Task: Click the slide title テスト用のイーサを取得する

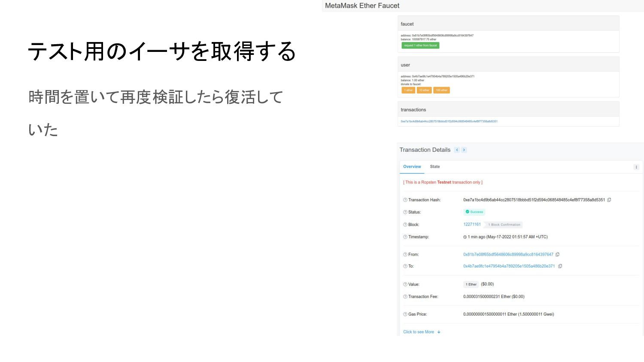Action: coord(162,51)
